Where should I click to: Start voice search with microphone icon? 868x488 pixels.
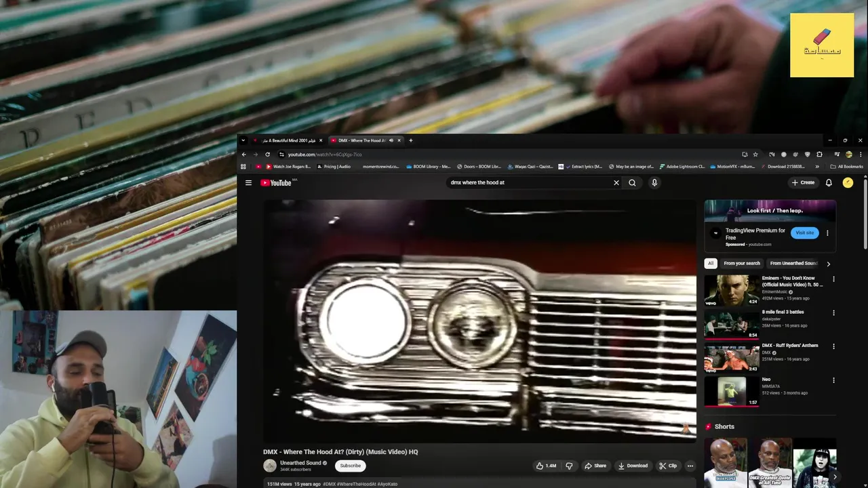(x=654, y=182)
